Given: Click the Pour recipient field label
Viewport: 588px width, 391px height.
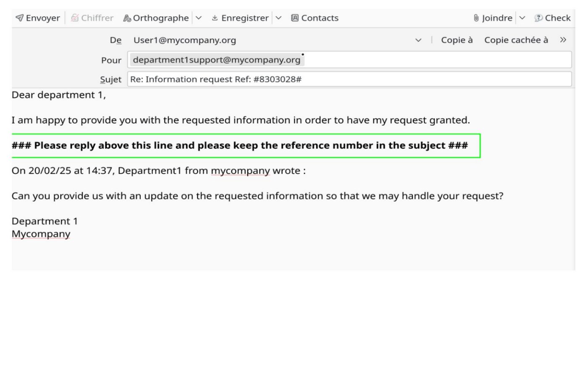Looking at the screenshot, I should [x=111, y=60].
